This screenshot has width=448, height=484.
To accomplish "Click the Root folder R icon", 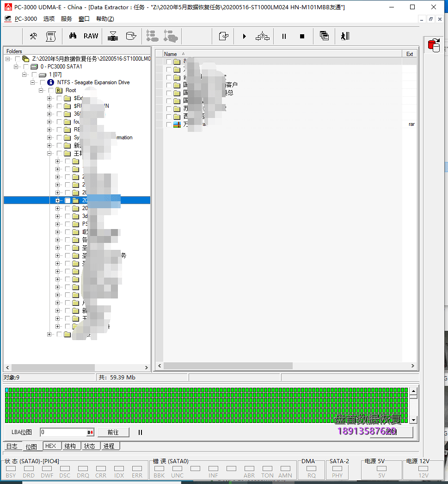I will click(x=59, y=90).
